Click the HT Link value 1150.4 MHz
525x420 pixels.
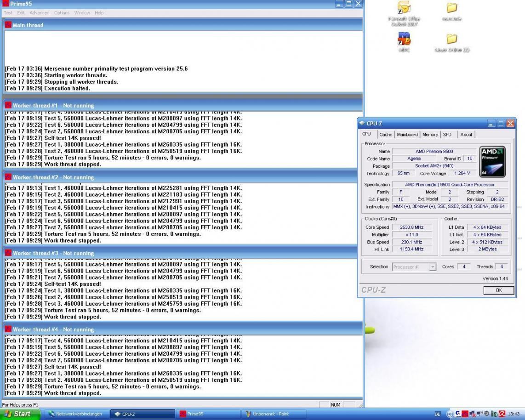(x=411, y=249)
